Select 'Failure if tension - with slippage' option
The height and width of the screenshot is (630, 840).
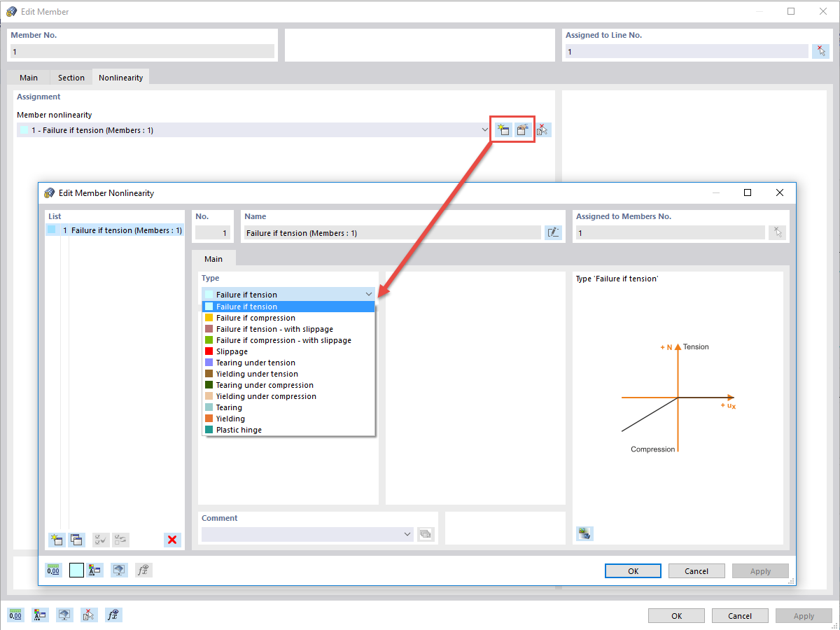tap(288, 329)
